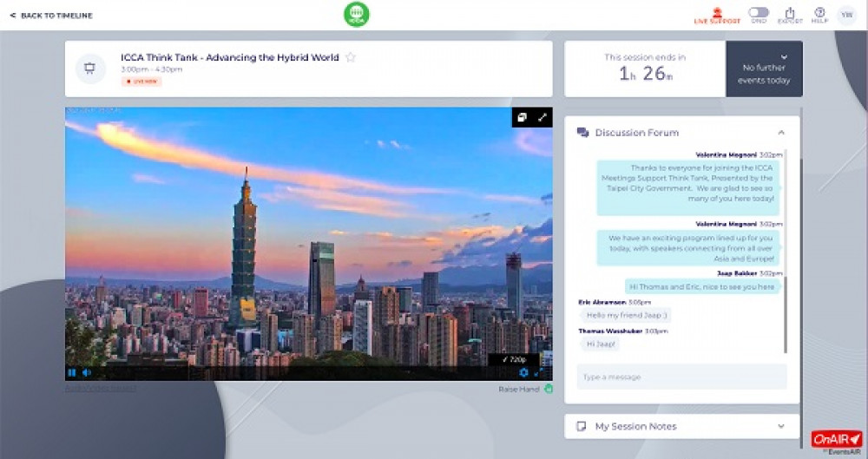This screenshot has width=868, height=459.
Task: Click the session countdown '1h 26m'
Action: point(646,73)
